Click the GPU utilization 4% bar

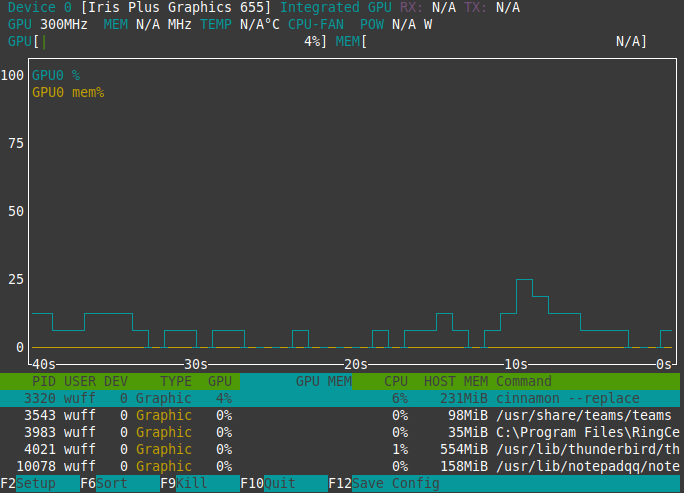coord(180,41)
